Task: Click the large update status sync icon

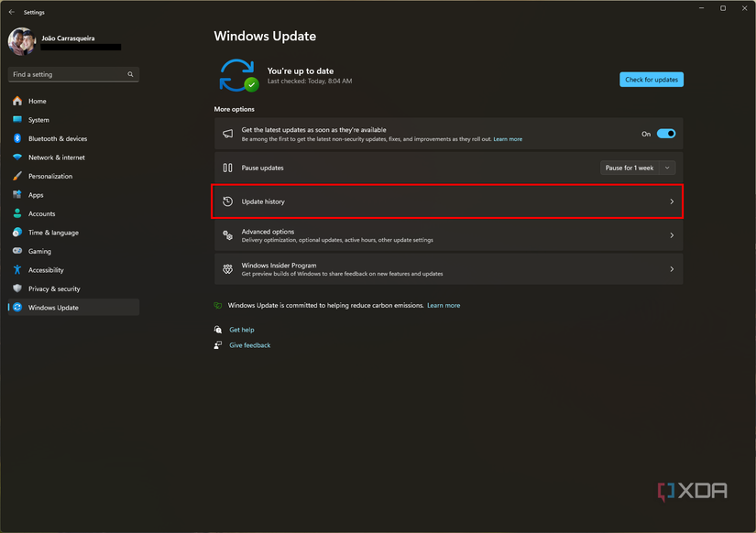Action: (238, 75)
